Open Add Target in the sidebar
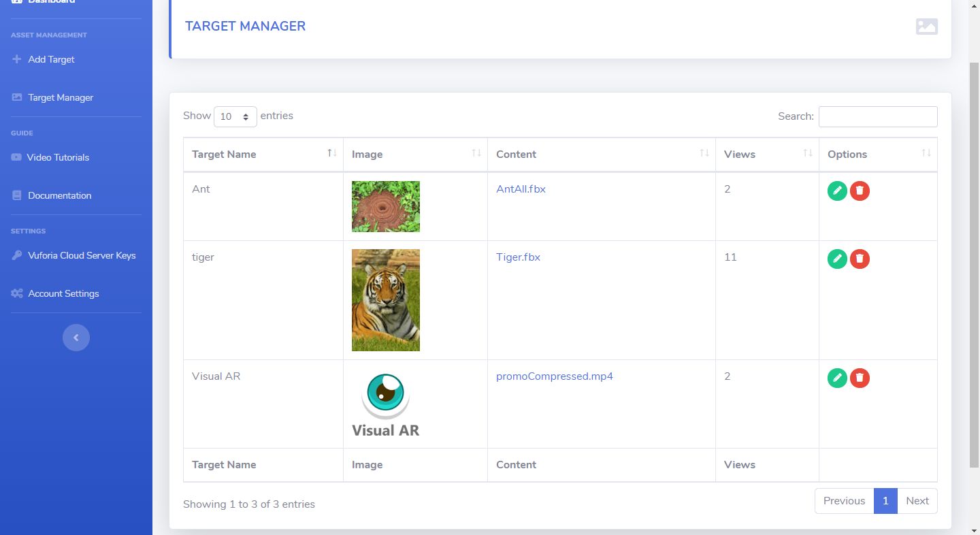Image resolution: width=980 pixels, height=535 pixels. 51,59
